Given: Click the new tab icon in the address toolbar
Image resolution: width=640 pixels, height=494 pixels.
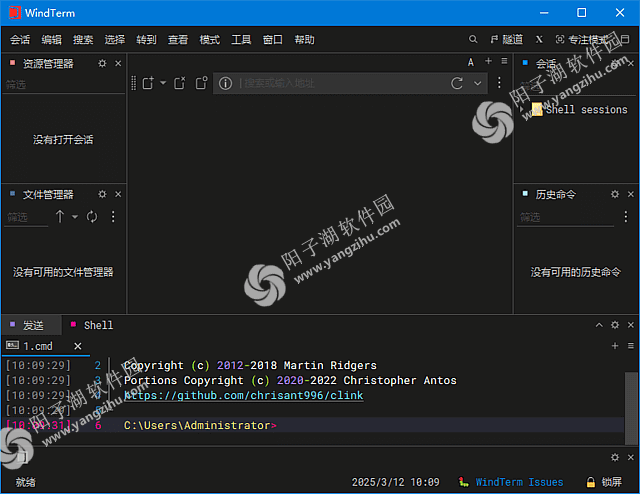Looking at the screenshot, I should [x=148, y=83].
